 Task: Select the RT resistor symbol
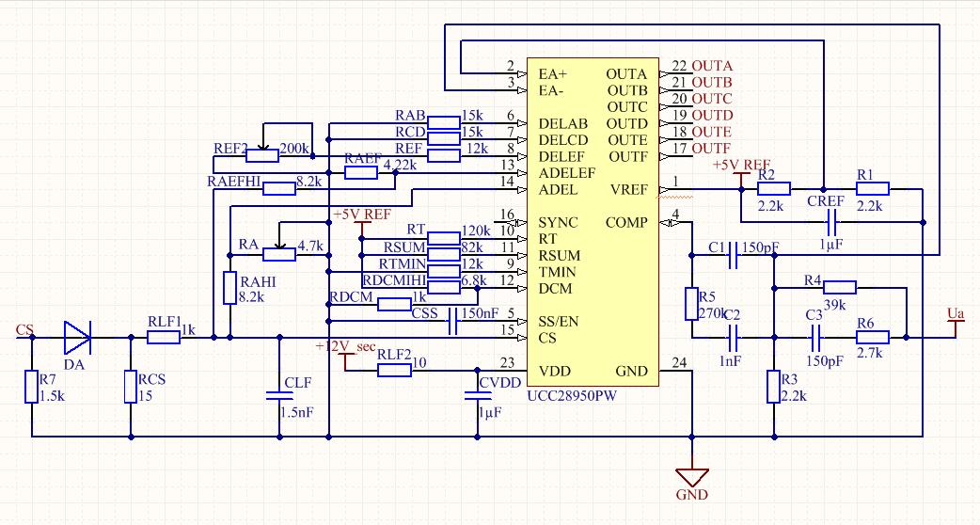(444, 238)
